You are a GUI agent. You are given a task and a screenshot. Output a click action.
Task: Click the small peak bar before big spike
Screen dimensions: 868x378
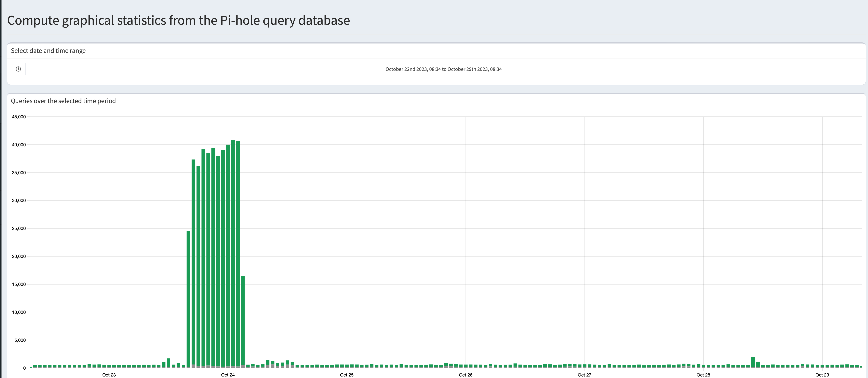(168, 363)
